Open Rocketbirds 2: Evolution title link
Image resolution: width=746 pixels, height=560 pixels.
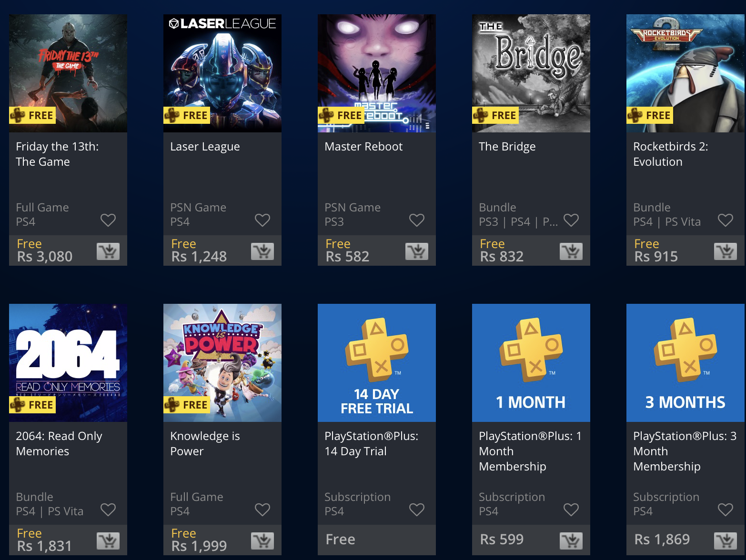tap(671, 154)
